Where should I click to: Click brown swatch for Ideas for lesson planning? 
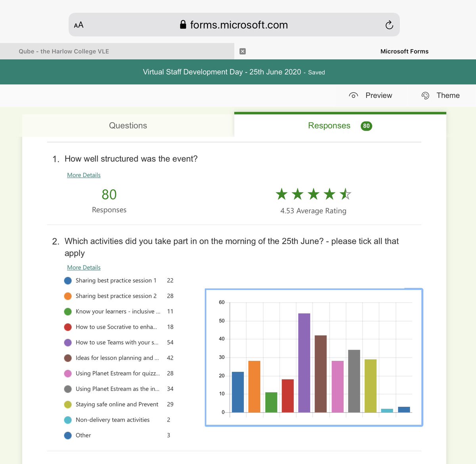68,358
